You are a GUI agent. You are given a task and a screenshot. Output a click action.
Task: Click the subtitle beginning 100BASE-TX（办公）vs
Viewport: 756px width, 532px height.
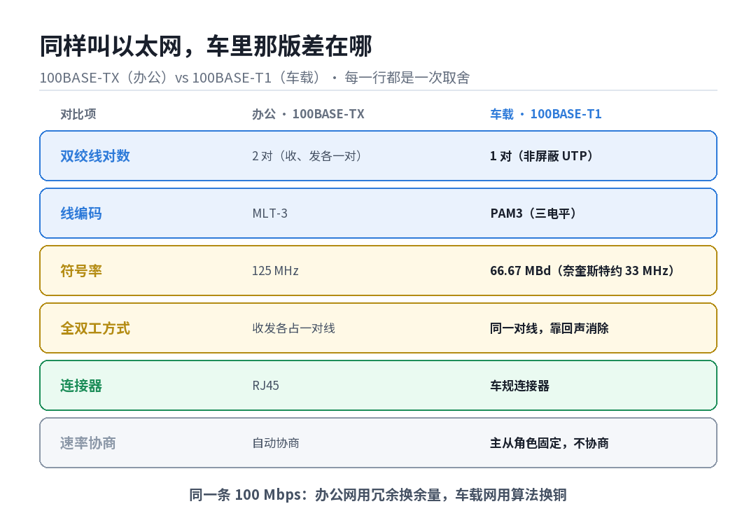coord(255,78)
